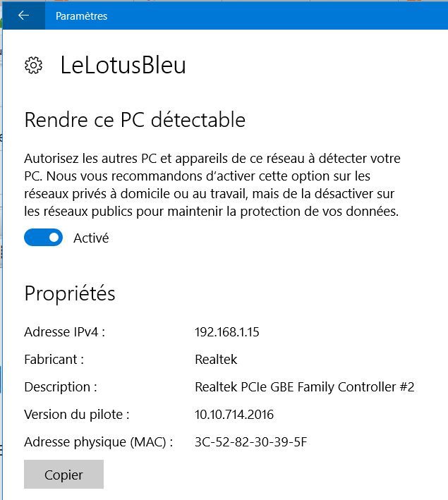Select the Realtek PCIe GBE Family Controller text
Screen dimensions: 448x500
click(x=304, y=387)
